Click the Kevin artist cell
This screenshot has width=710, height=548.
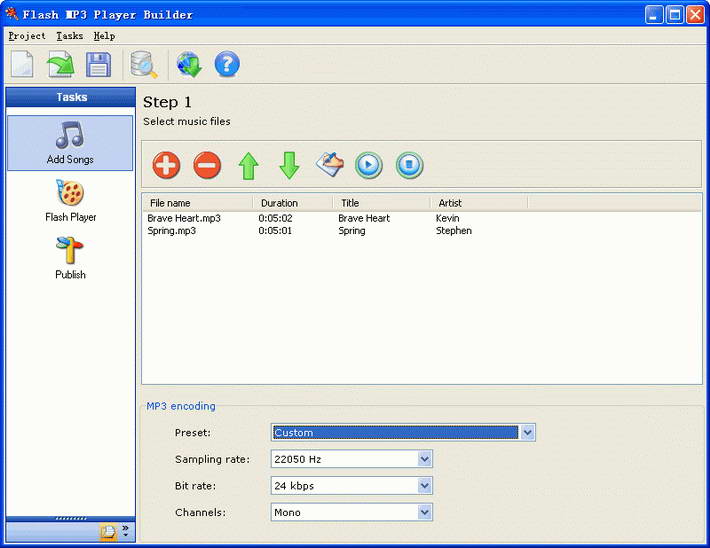(x=447, y=218)
